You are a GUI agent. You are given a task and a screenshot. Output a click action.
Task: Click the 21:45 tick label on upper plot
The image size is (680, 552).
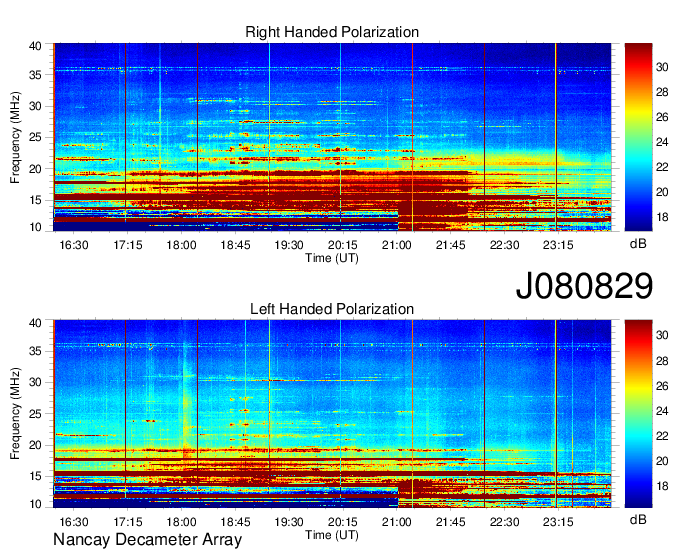pyautogui.click(x=450, y=245)
